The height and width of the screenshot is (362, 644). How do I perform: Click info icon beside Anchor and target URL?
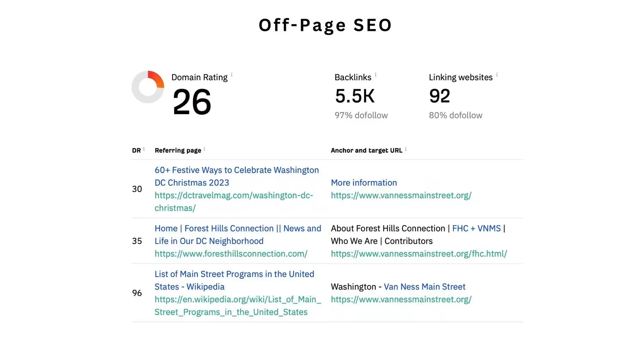tap(406, 149)
